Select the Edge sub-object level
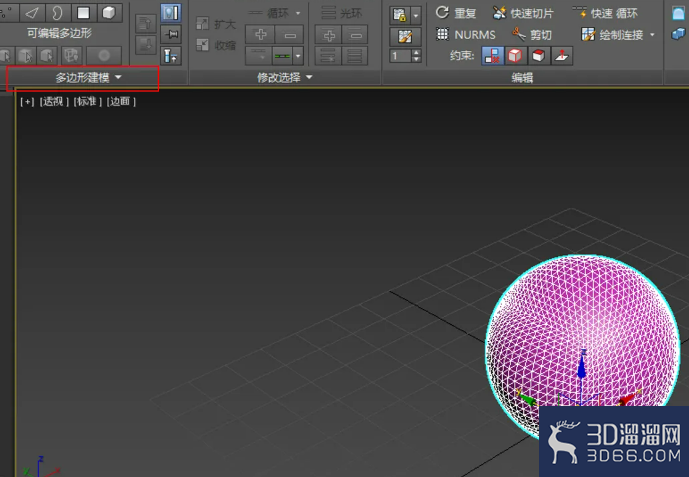Image resolution: width=689 pixels, height=477 pixels. click(x=32, y=13)
